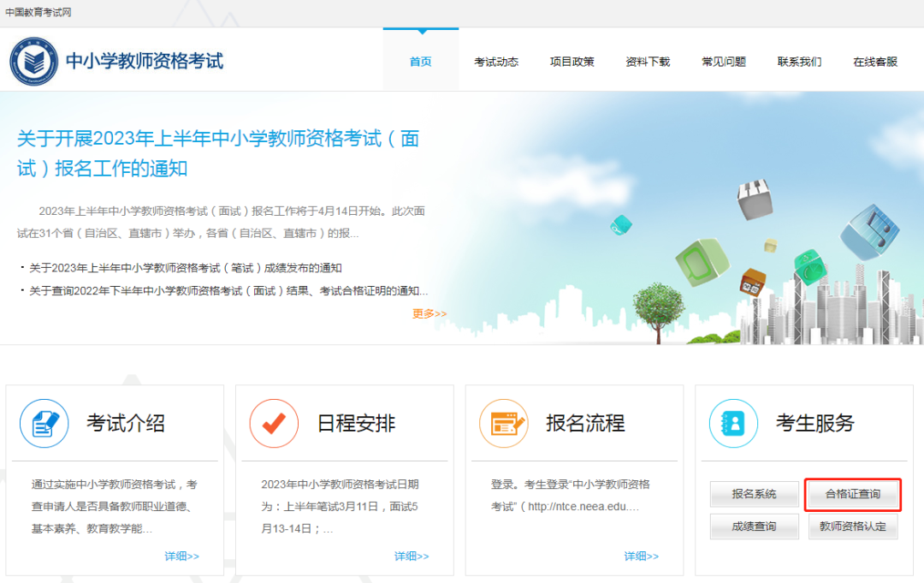Switch to the 考试动态 tab
The height and width of the screenshot is (583, 924).
[496, 61]
